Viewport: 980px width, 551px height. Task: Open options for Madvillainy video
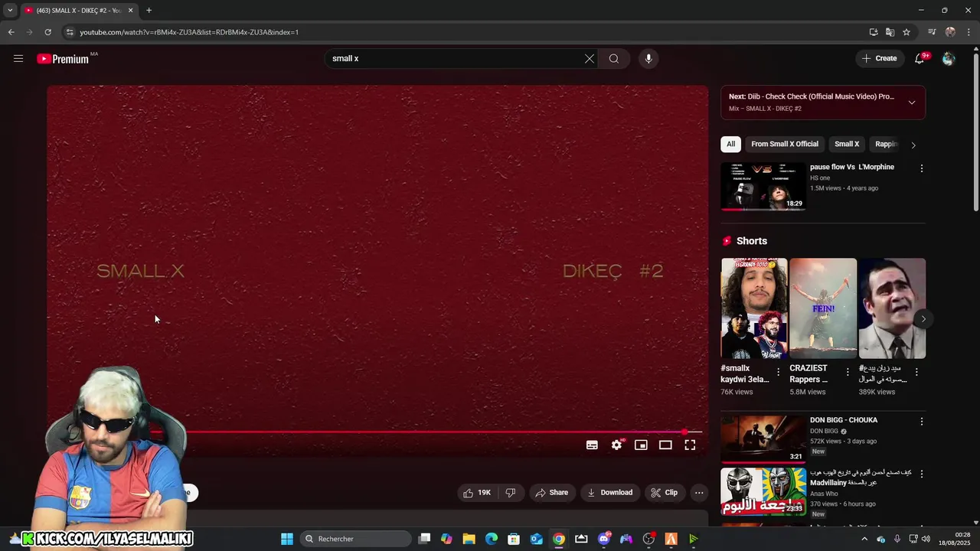(921, 474)
